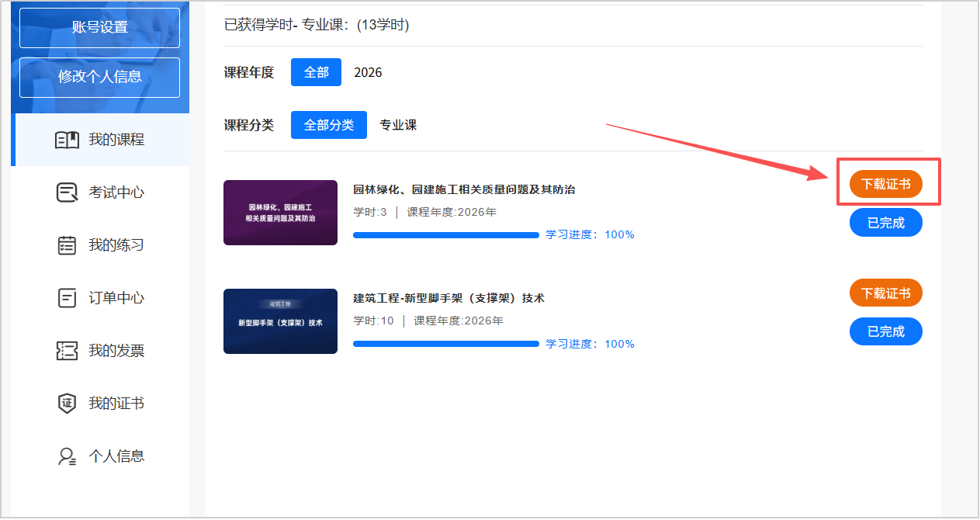Filter by 专业课 category
The image size is (980, 520).
(x=398, y=125)
